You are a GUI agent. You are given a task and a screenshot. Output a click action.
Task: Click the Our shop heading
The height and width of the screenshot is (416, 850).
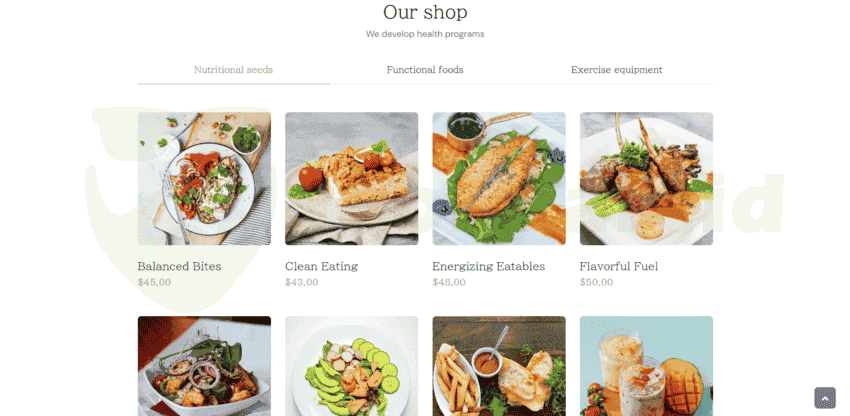coord(425,12)
